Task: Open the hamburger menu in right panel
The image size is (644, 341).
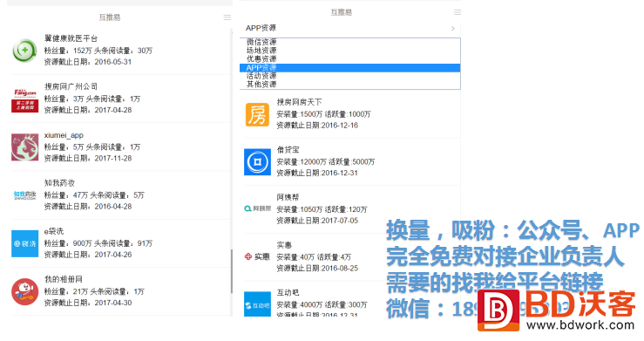Action: coord(458,12)
